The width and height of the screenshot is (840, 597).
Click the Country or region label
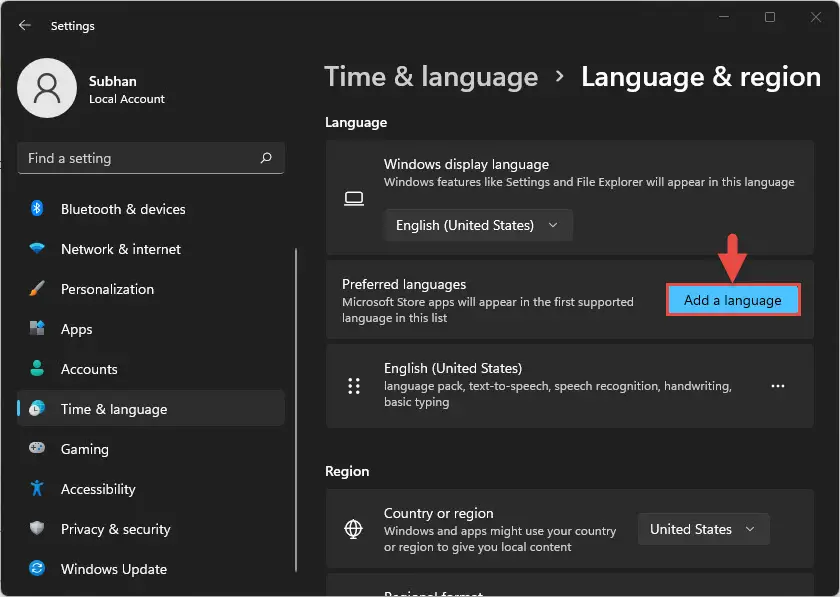(x=438, y=513)
